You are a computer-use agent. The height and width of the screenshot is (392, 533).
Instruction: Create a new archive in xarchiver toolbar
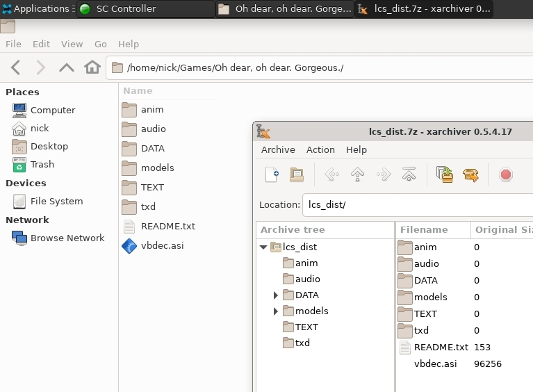(x=272, y=174)
